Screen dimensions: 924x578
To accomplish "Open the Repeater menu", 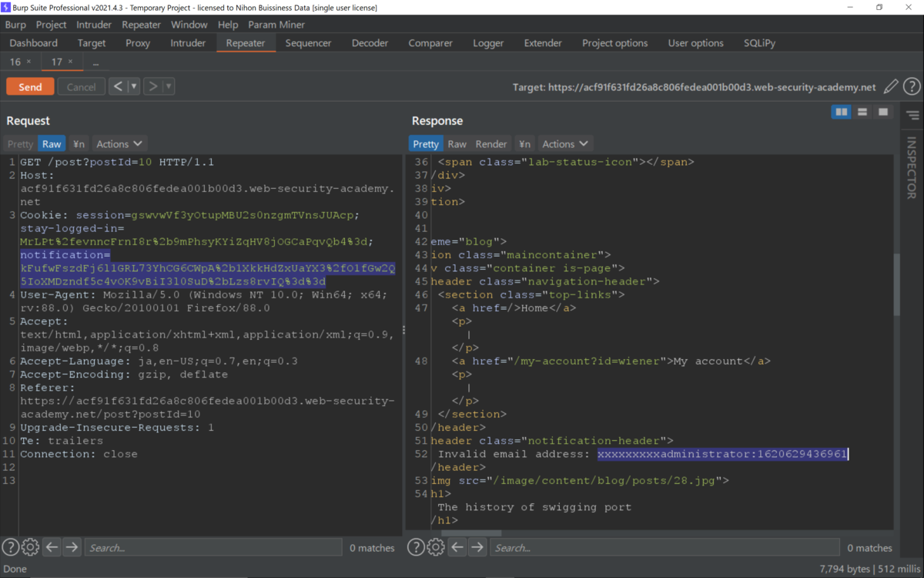I will tap(141, 25).
